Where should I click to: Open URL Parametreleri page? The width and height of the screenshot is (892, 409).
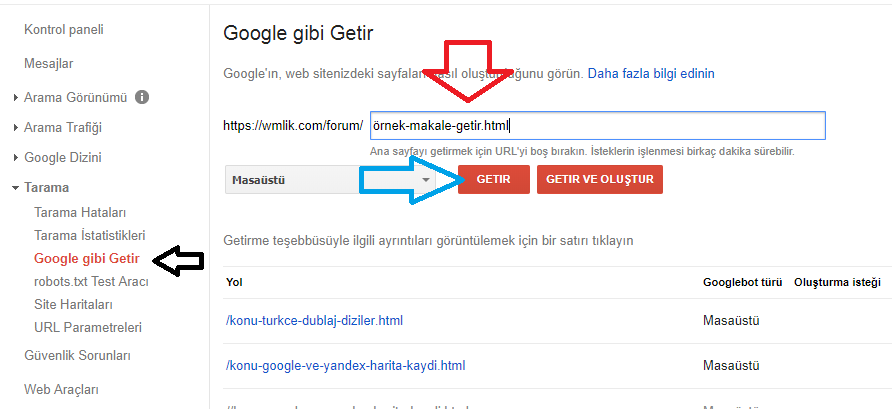tap(88, 327)
